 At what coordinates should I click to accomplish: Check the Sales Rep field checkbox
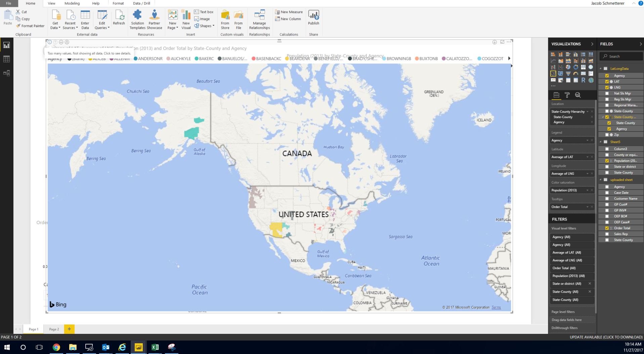(x=607, y=234)
